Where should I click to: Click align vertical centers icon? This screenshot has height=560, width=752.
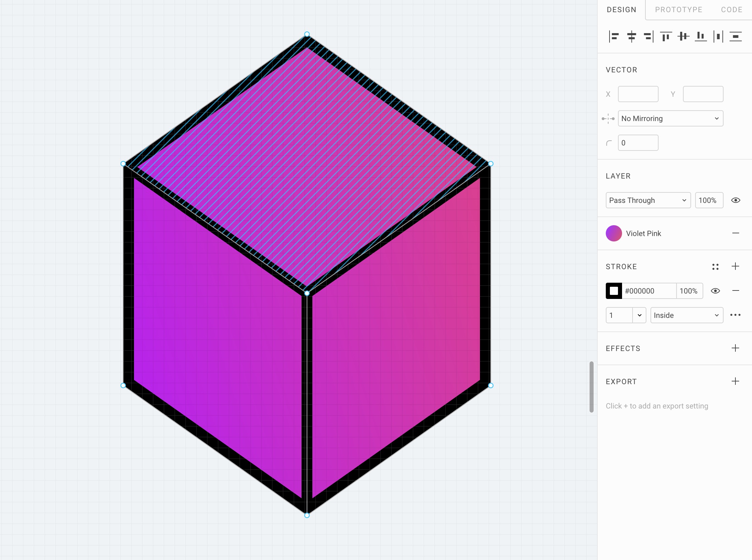pos(683,36)
